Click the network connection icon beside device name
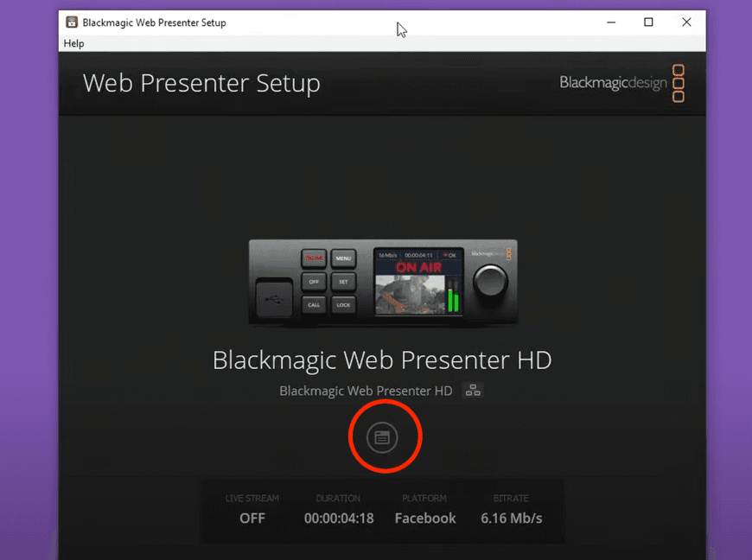Screen dimensions: 752x560 pos(473,391)
